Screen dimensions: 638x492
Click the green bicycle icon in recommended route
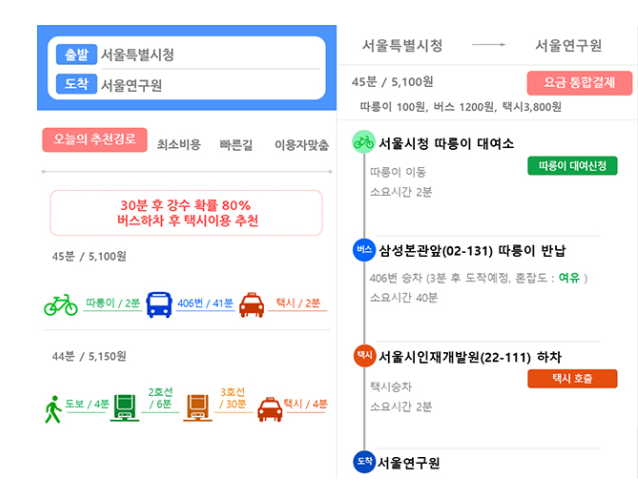[61, 305]
